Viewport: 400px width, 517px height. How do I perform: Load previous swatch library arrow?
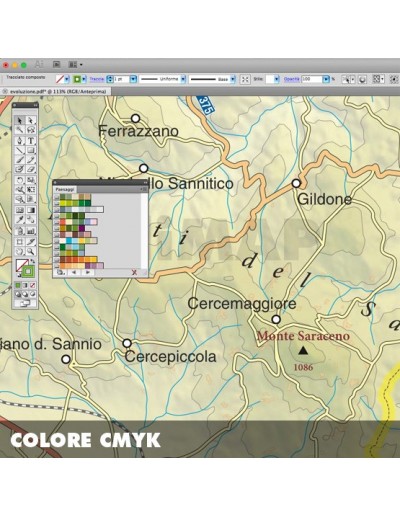click(74, 272)
